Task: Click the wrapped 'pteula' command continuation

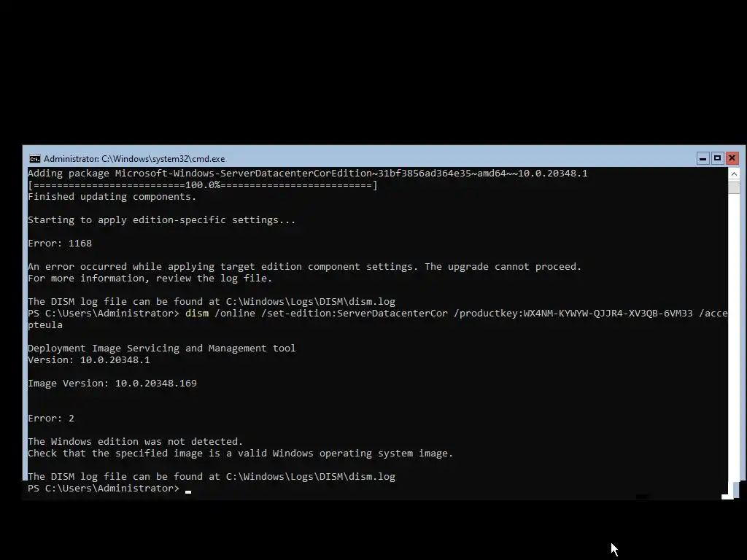Action: pos(45,325)
